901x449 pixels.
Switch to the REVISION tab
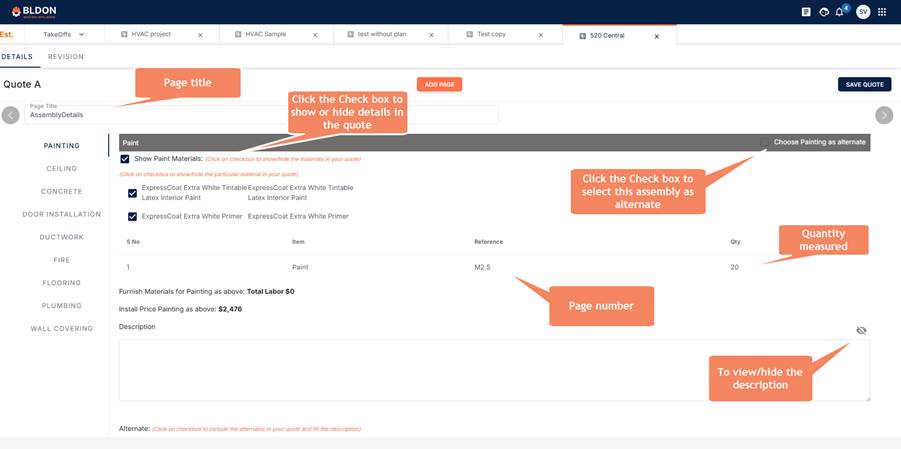point(66,57)
